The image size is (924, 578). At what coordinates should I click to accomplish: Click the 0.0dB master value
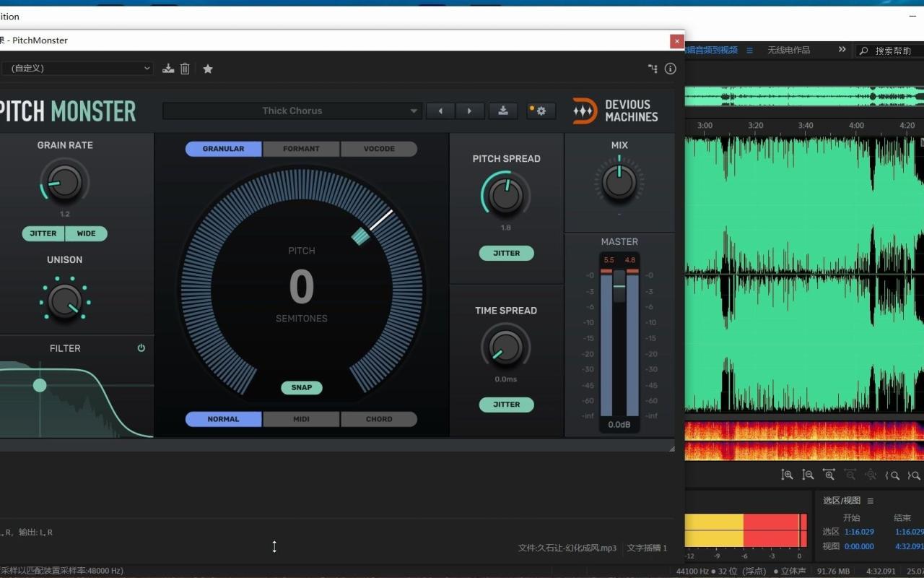point(619,425)
